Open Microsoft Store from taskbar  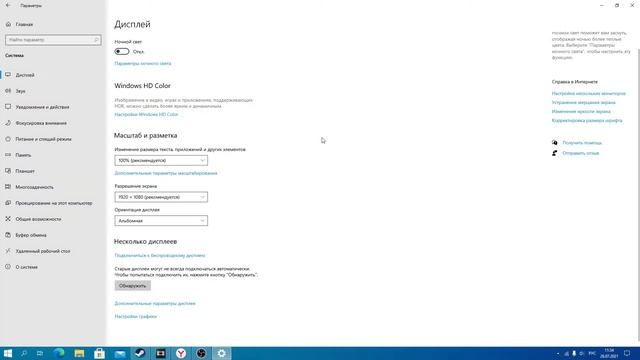100,353
